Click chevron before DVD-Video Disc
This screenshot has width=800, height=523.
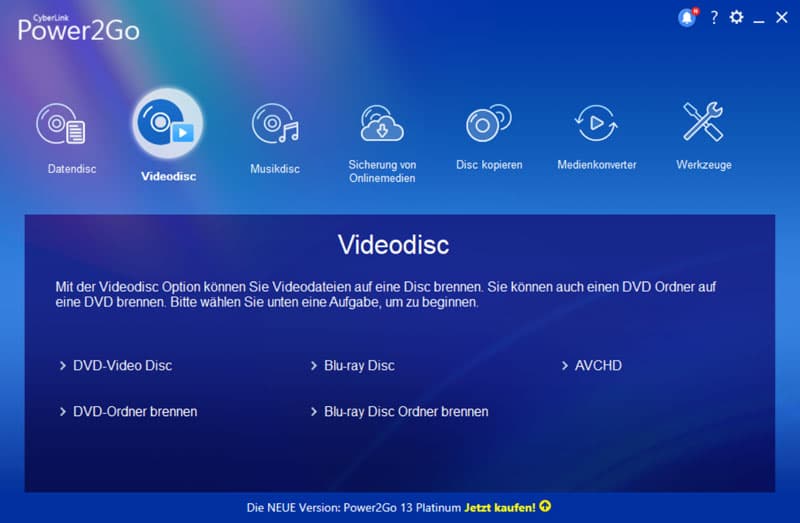(62, 365)
